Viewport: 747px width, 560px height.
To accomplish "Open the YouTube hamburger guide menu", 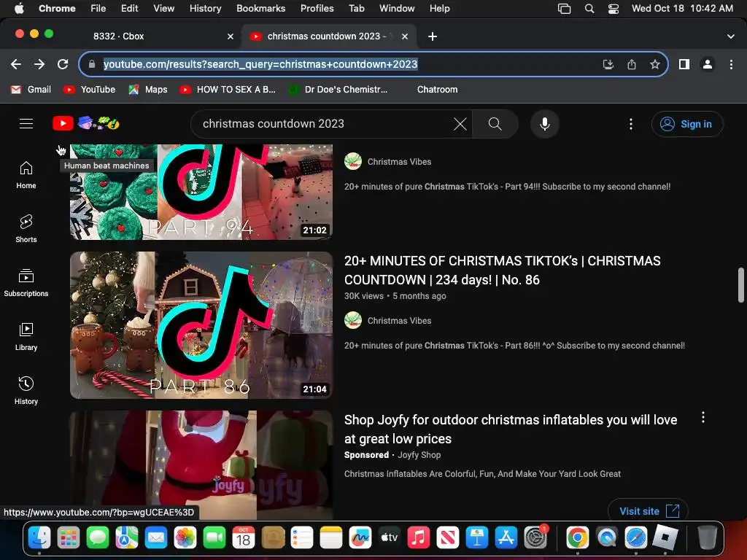I will point(26,124).
